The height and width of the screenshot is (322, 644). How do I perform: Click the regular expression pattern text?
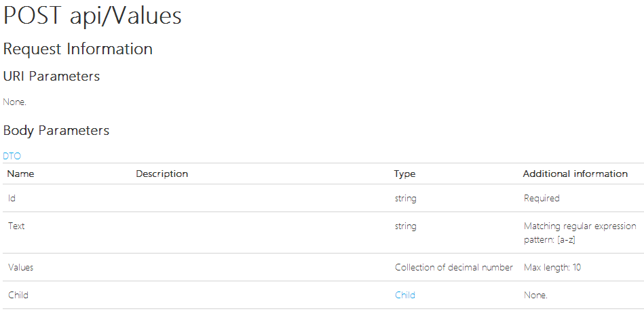pos(580,233)
